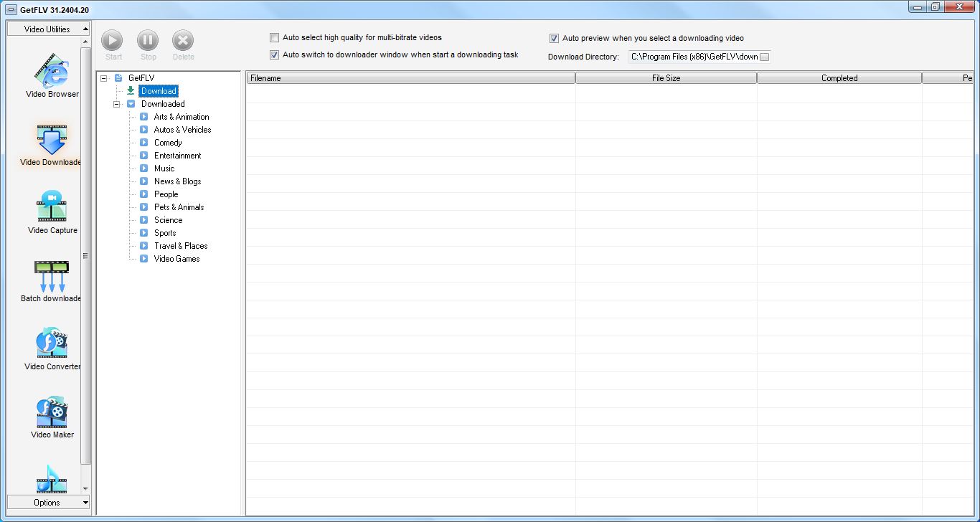980x522 pixels.
Task: Click the sidebar splitter grip handle
Action: [85, 255]
